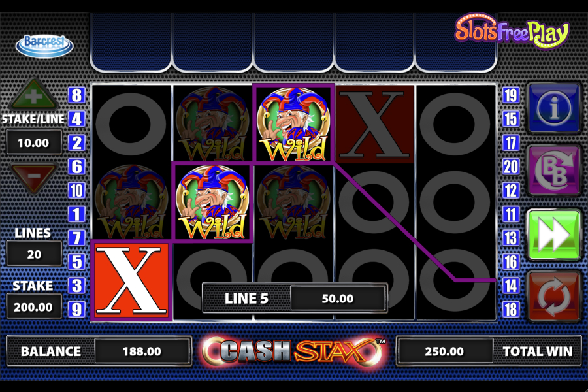Select payline number 5 marker
The width and height of the screenshot is (588, 392).
click(77, 262)
